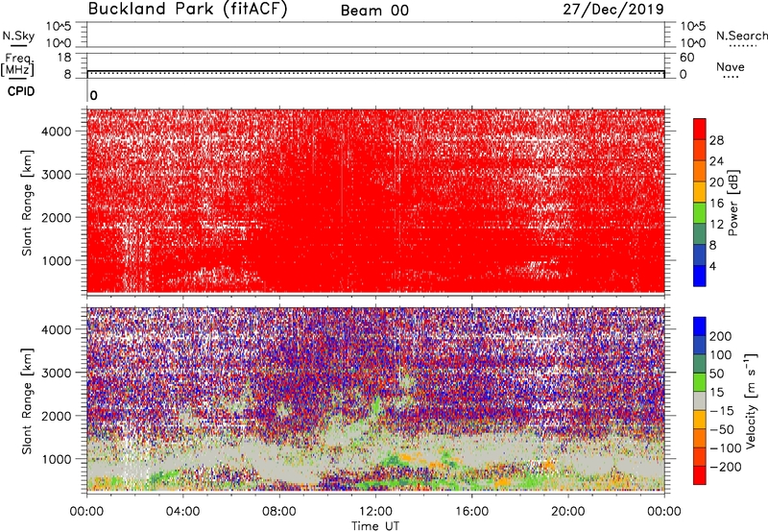
Task: Select the "Nave" legend label
Action: point(731,66)
